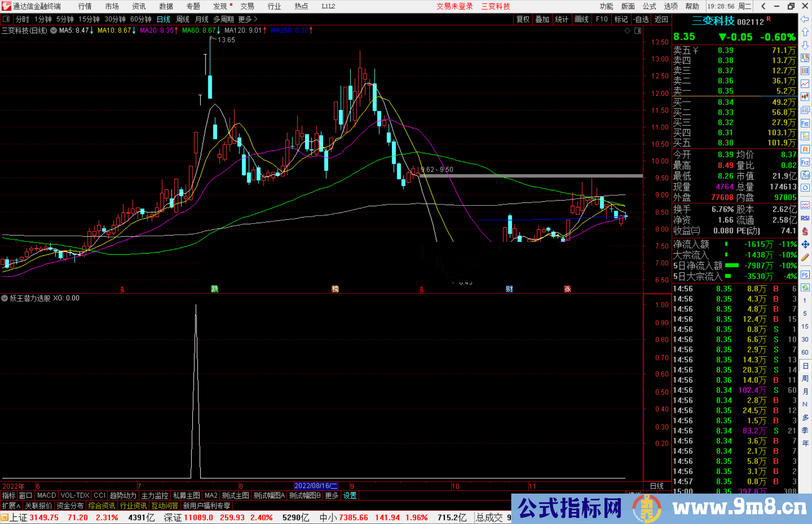Image resolution: width=812 pixels, height=524 pixels.
Task: Open 更多 indicators list in bottom bar
Action: pos(332,495)
